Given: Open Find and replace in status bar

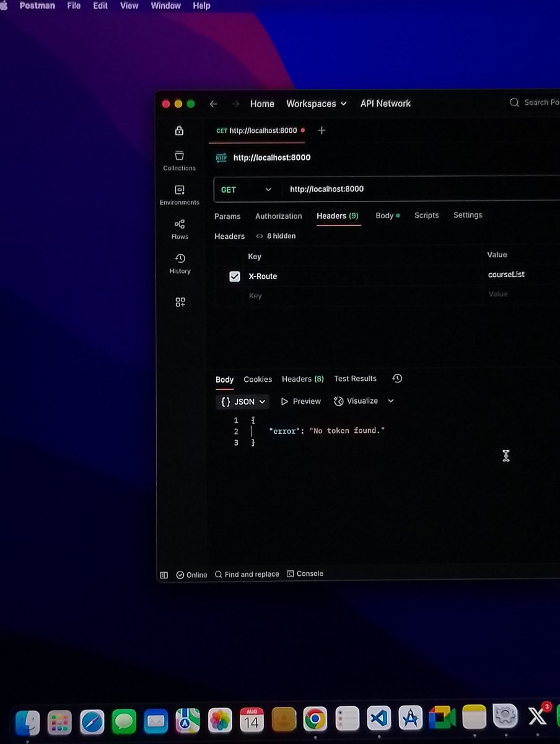Looking at the screenshot, I should click(x=247, y=574).
